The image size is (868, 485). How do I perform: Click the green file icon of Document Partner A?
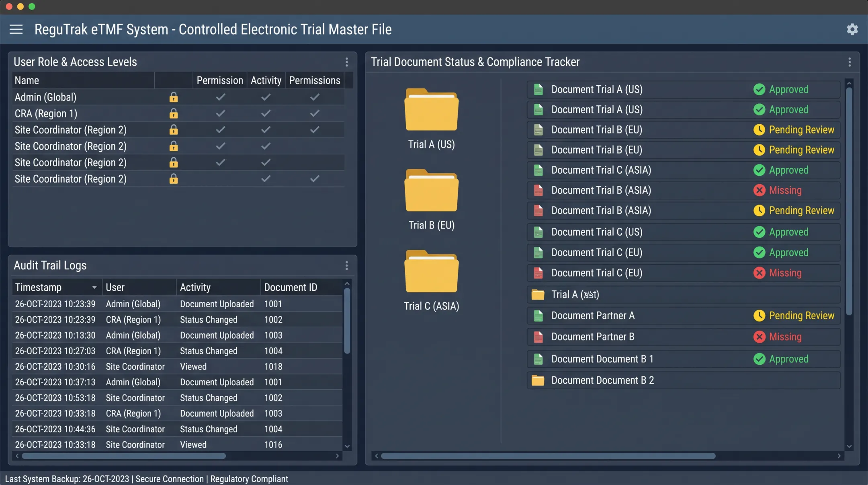pyautogui.click(x=538, y=316)
